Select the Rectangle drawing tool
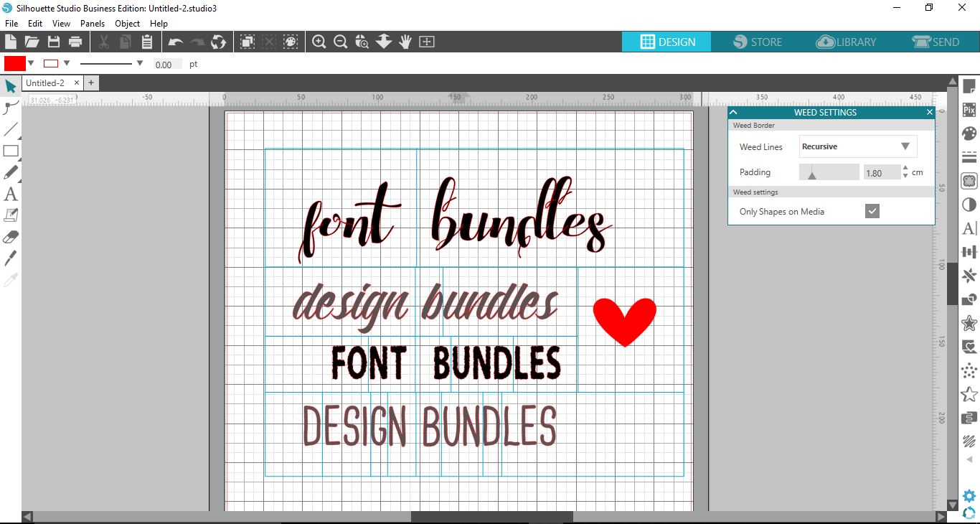Viewport: 980px width, 524px height. pyautogui.click(x=11, y=151)
